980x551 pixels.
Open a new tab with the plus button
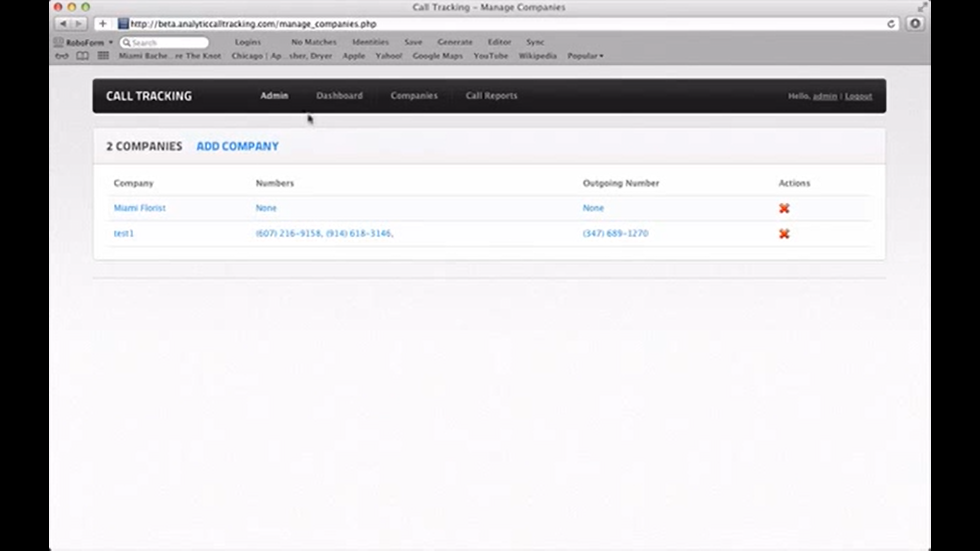(x=102, y=23)
